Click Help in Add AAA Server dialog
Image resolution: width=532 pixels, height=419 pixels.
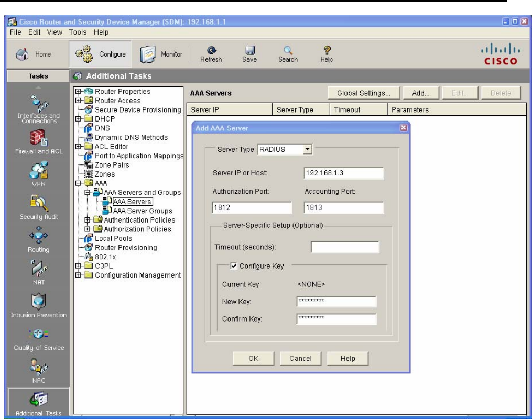click(x=348, y=358)
